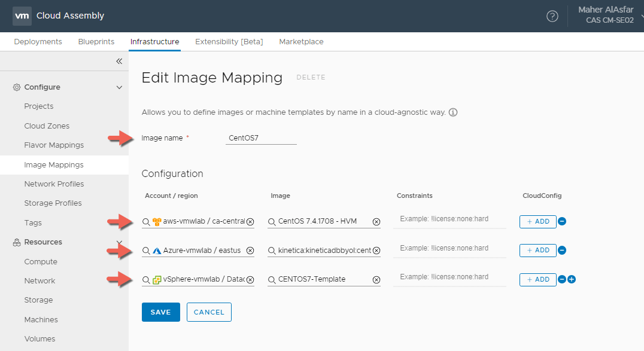Screen dimensions: 644x351
Task: Click the help question mark icon
Action: [552, 16]
